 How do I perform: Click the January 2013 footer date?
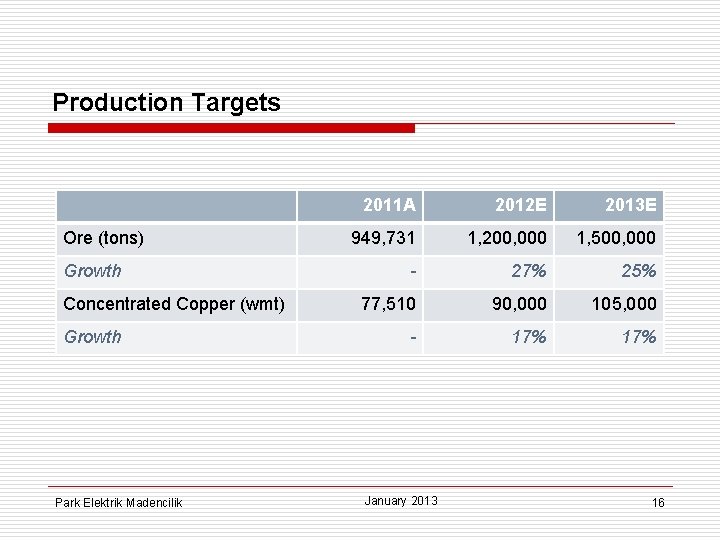pos(401,501)
